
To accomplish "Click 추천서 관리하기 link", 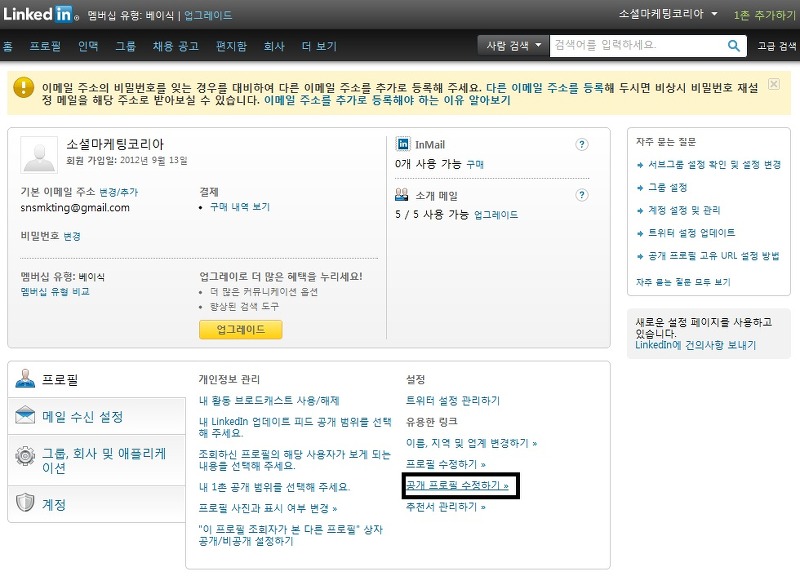I will click(x=445, y=507).
